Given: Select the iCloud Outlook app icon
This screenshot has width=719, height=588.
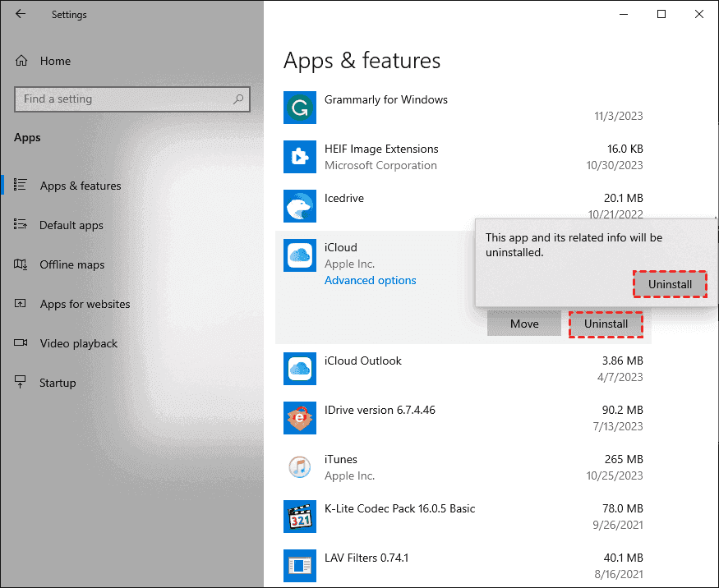Looking at the screenshot, I should click(x=299, y=369).
